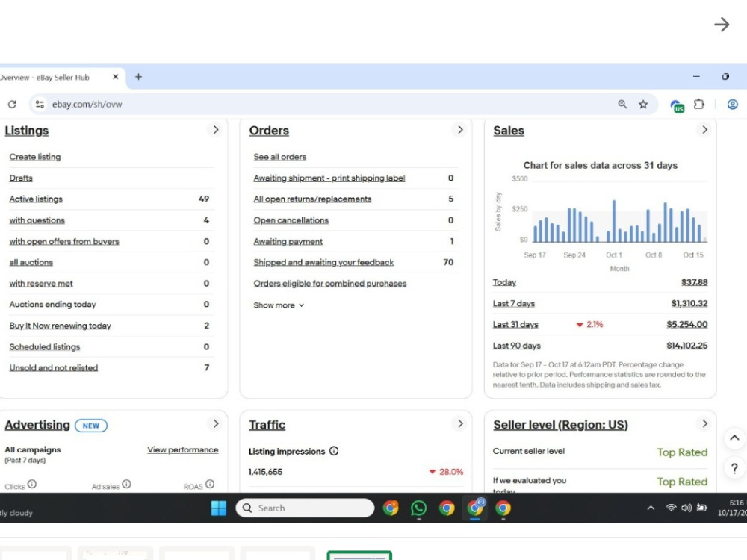Expand the Traffic card chevron
This screenshot has width=747, height=560.
tap(460, 423)
